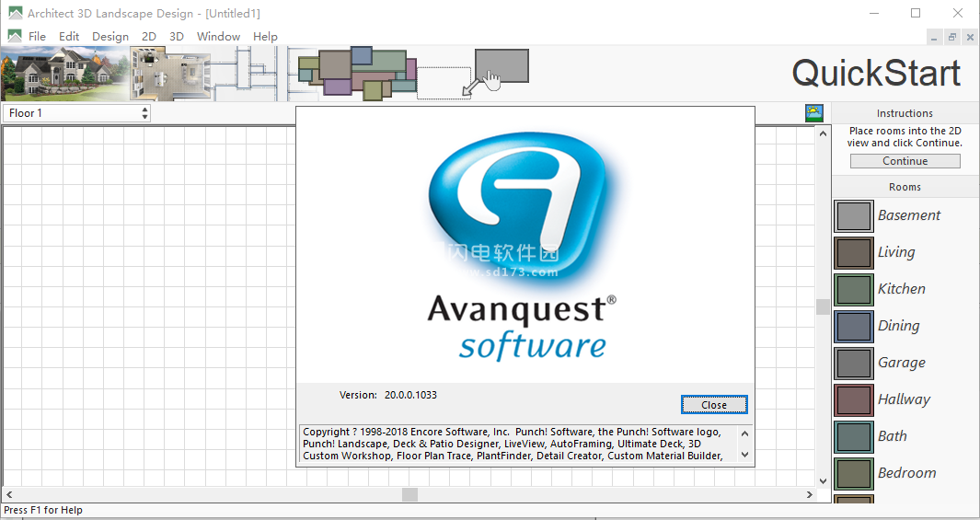The width and height of the screenshot is (980, 520).
Task: Click the app icon left of File menu
Action: coord(15,37)
